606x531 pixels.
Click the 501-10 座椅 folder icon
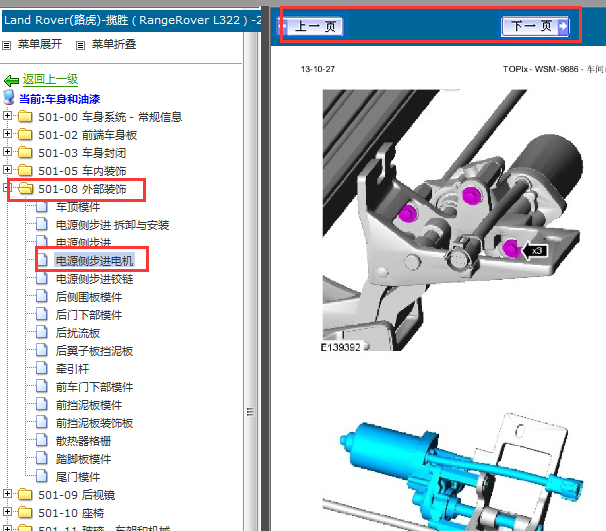[25, 513]
